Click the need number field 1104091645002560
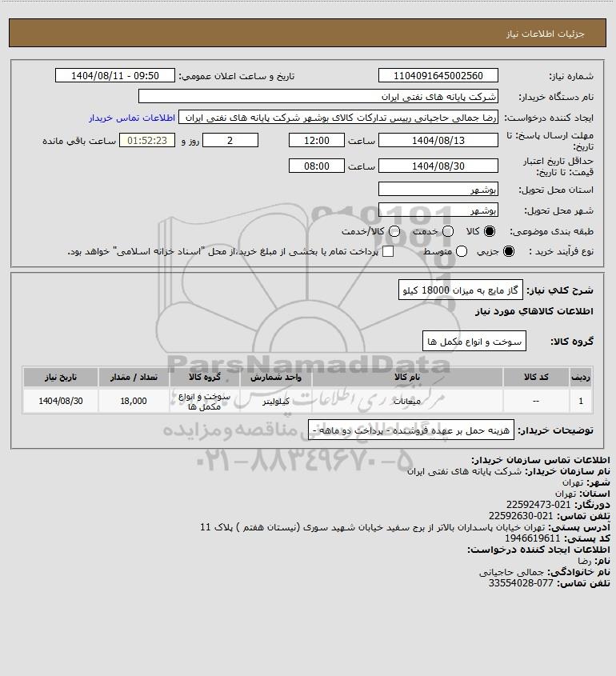 click(438, 75)
